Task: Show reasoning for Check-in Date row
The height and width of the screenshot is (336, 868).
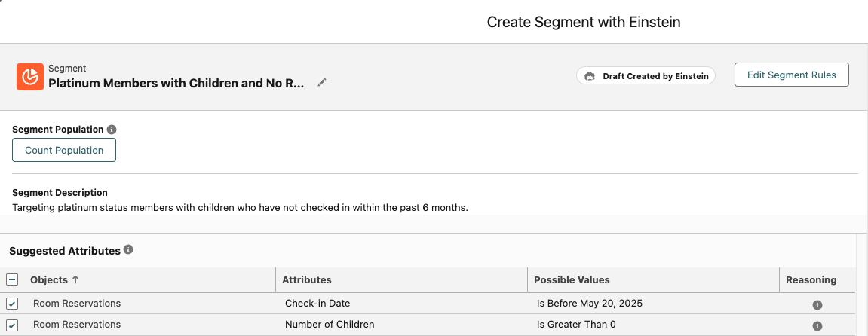Action: click(x=817, y=305)
